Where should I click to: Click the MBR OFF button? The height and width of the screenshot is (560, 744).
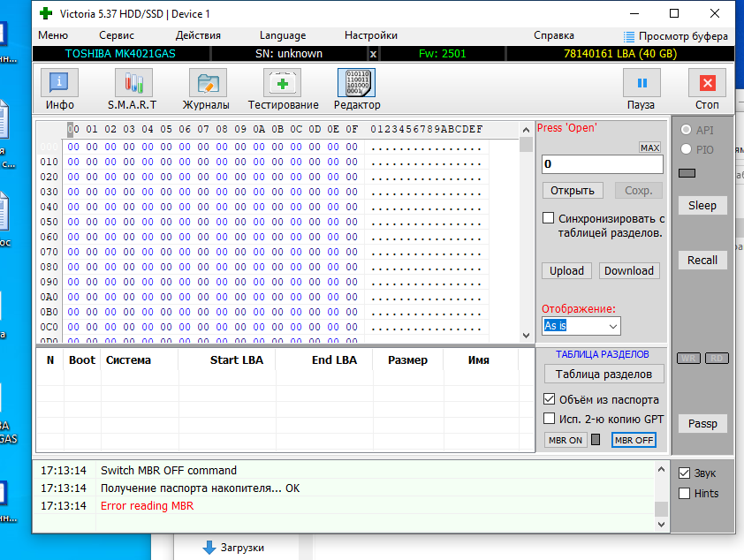(x=634, y=440)
